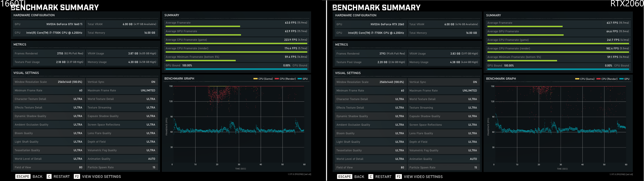This screenshot has width=644, height=181.
Task: Click C RESTART in the RTX2060 benchmark screen
Action: tap(380, 176)
